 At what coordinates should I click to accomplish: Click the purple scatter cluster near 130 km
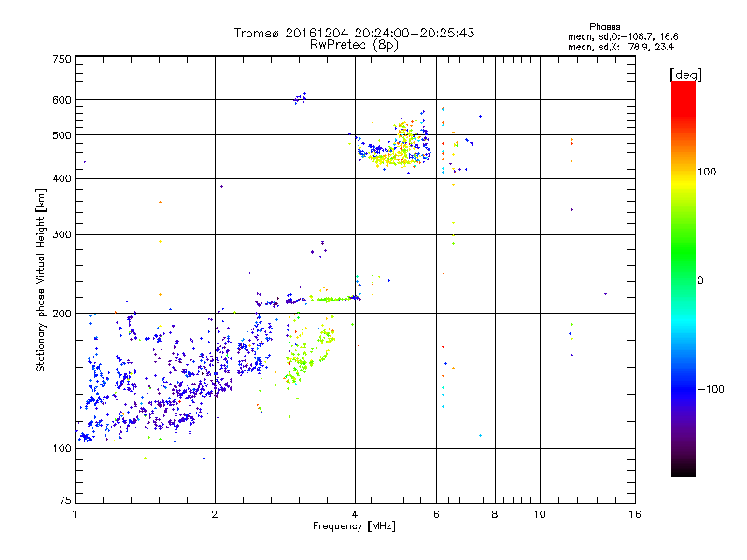coord(181,395)
